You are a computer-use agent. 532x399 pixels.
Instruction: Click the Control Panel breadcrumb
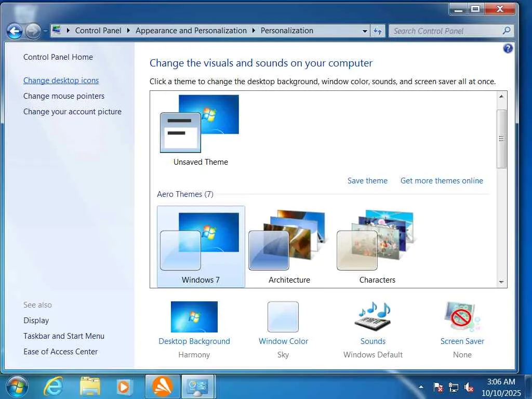[x=98, y=31]
